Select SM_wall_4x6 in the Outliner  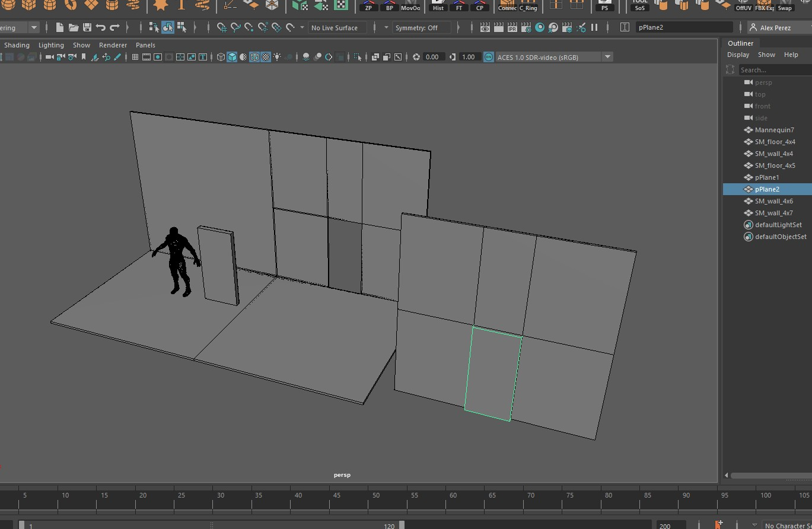click(773, 201)
